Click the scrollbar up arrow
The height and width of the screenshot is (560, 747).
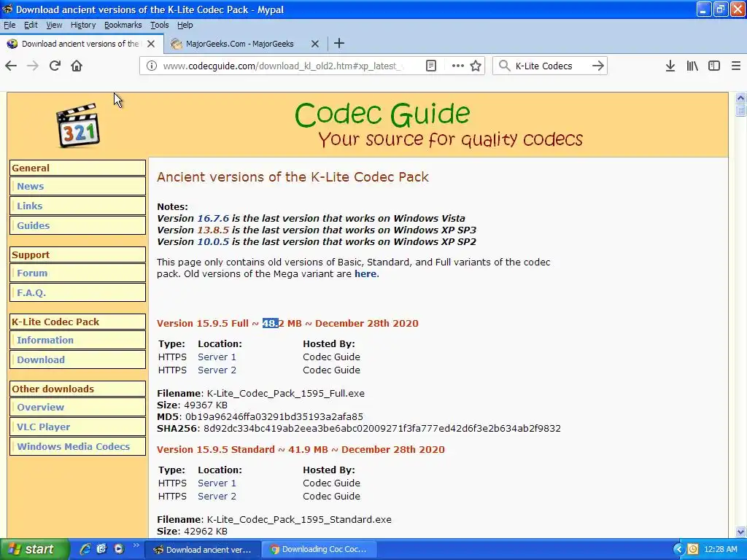[x=740, y=98]
